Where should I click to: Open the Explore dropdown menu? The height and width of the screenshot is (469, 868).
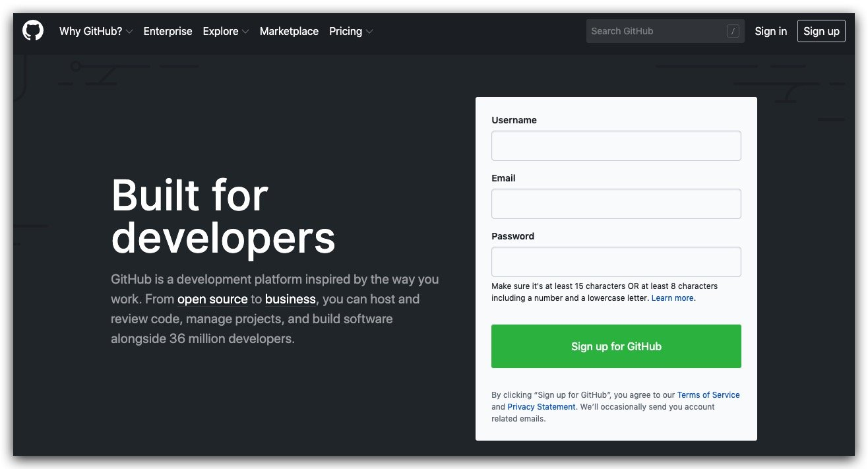[226, 31]
